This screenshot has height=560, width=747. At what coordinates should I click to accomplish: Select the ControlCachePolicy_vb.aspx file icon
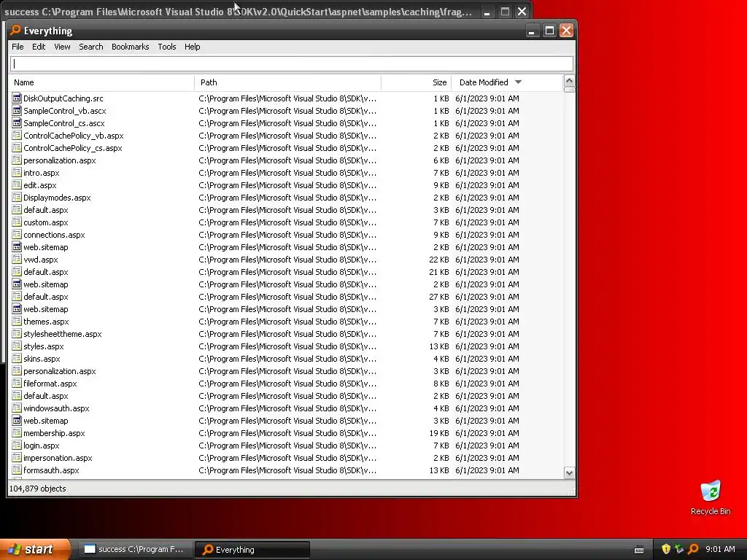tap(17, 135)
